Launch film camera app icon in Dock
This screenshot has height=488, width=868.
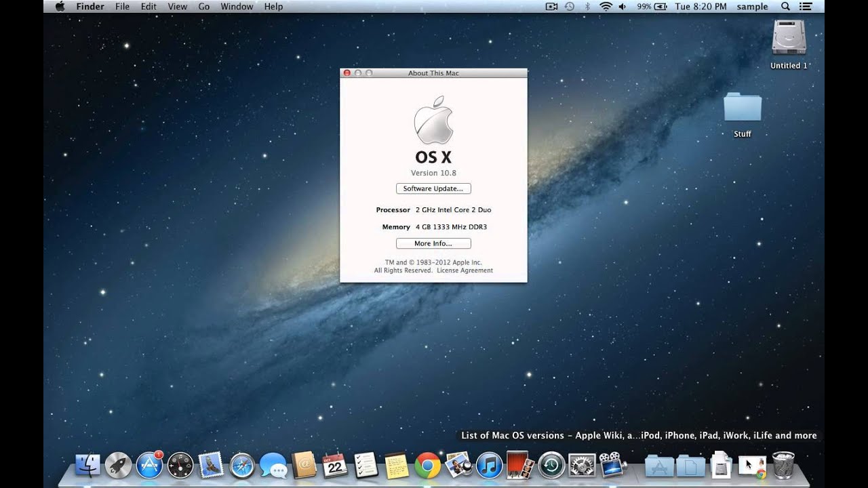pos(612,465)
